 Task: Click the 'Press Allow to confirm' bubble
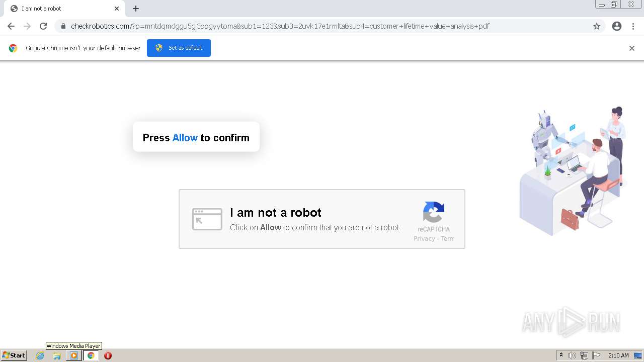point(196,137)
